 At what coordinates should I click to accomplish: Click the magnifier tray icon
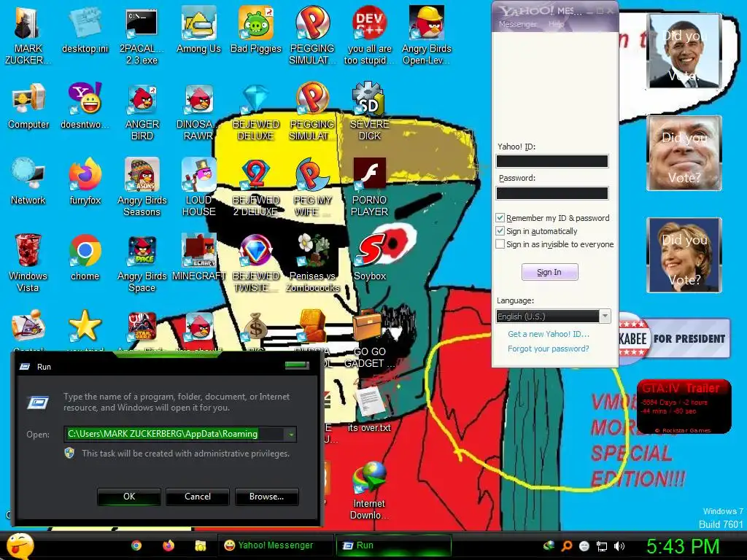[x=567, y=546]
